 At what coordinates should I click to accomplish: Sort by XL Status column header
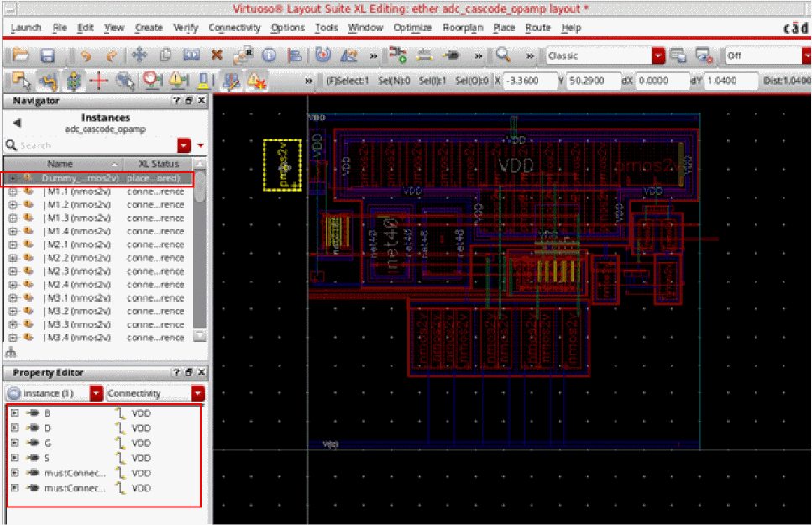click(158, 164)
